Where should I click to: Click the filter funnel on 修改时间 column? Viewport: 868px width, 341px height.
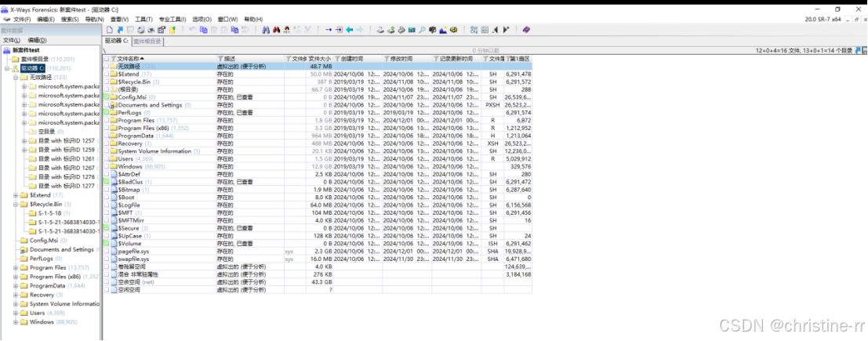(x=387, y=59)
